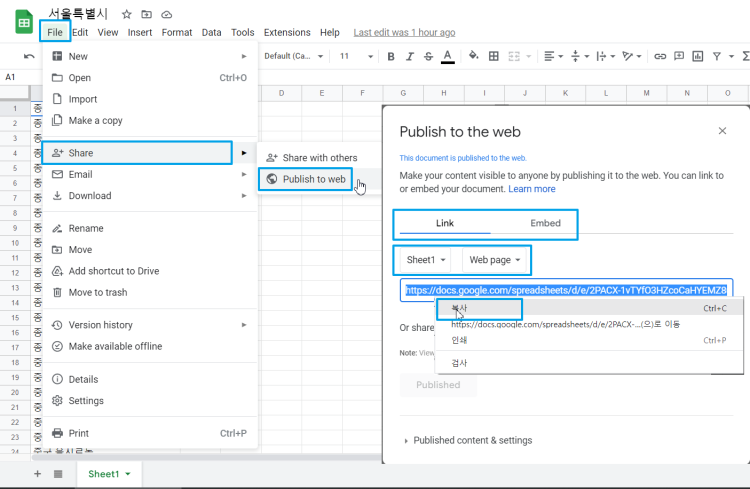
Task: Open the Data menu
Action: pyautogui.click(x=211, y=32)
